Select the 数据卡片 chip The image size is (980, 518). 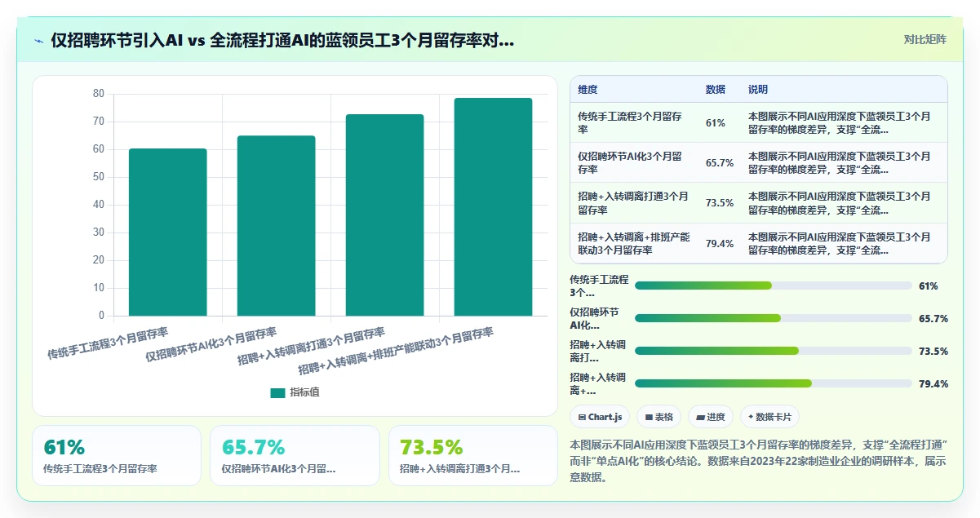(769, 417)
